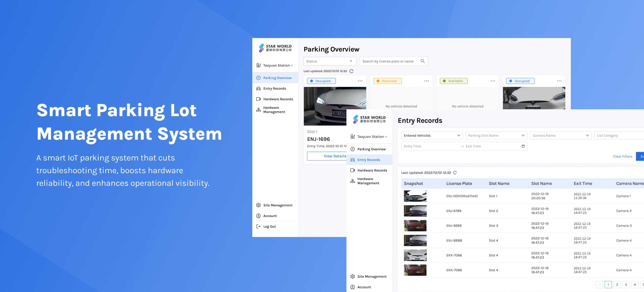Click Hardware Management icon in Parking Overview sidebar
Viewport: 644px width, 292px height.
pos(258,110)
